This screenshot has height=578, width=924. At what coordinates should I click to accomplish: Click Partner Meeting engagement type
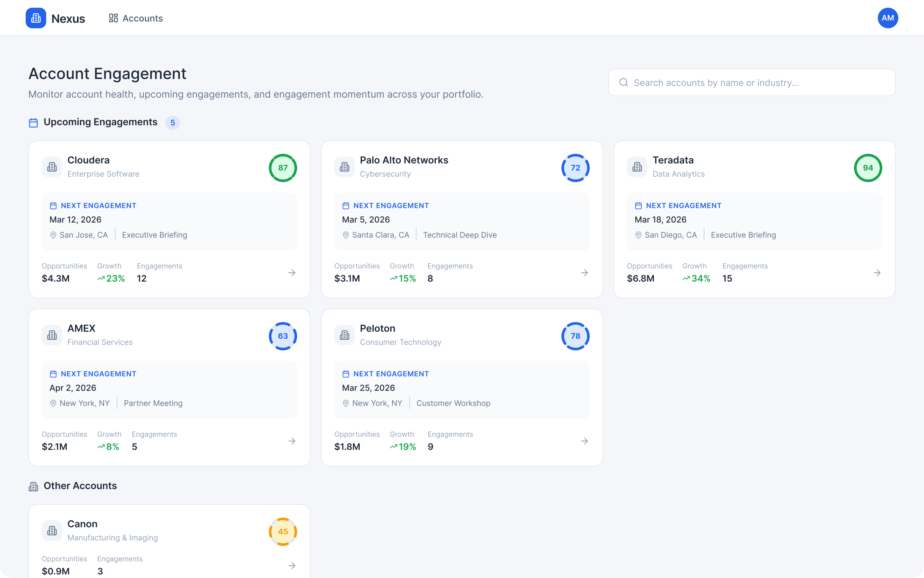click(x=153, y=403)
